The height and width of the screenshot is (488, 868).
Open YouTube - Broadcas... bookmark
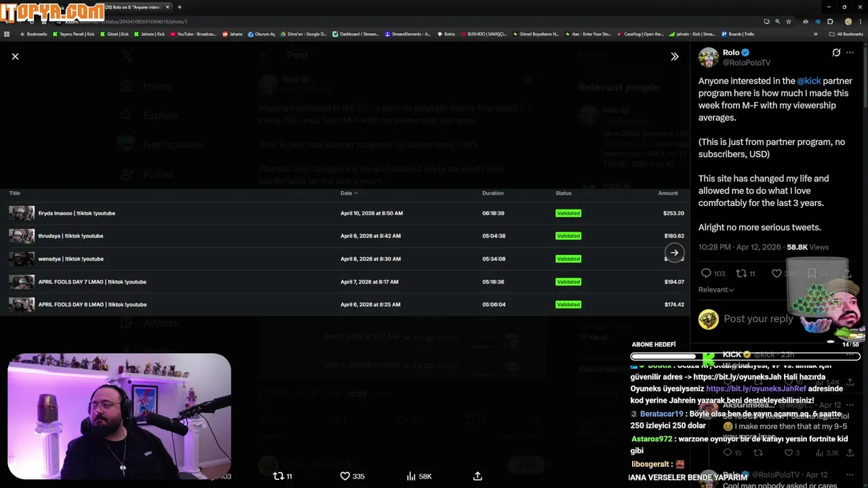(193, 34)
